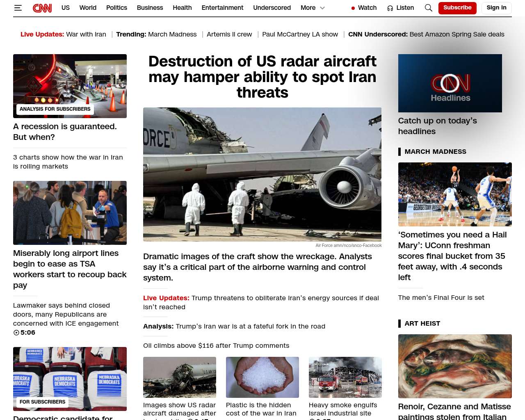Screen dimensions: 525x420
Task: Click the damaged radar aircraft main image
Action: pos(262,174)
